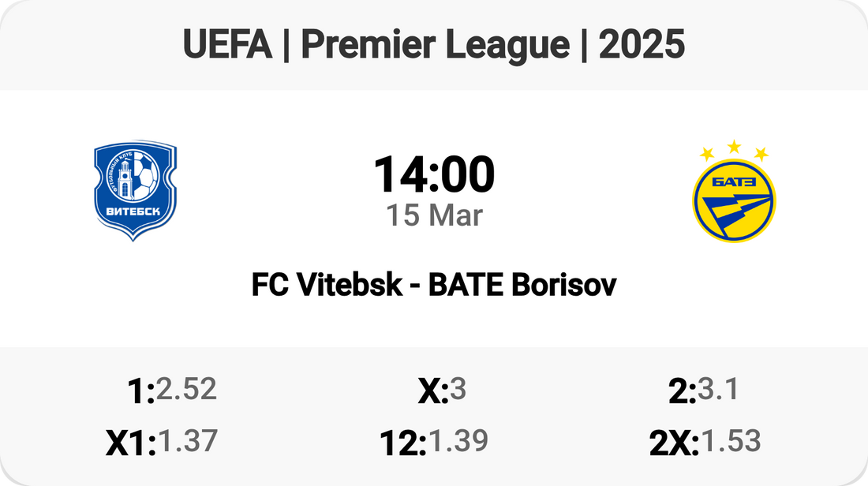Screen dimensions: 868x486
Task: Click UEFA in the header title
Action: click(227, 46)
